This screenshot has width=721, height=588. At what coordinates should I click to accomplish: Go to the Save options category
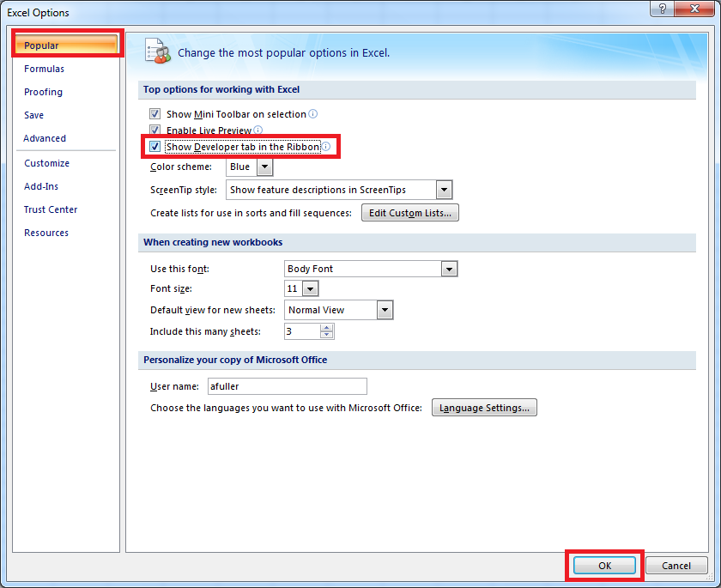pos(34,115)
